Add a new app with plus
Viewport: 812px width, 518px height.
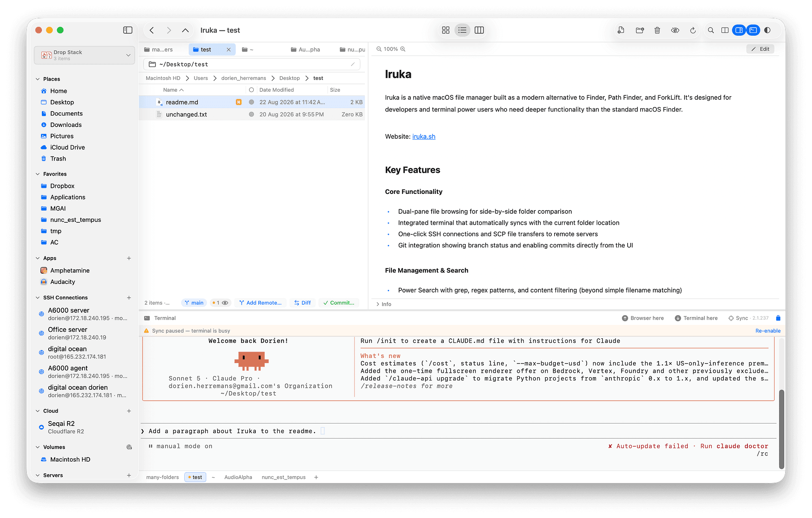click(129, 258)
